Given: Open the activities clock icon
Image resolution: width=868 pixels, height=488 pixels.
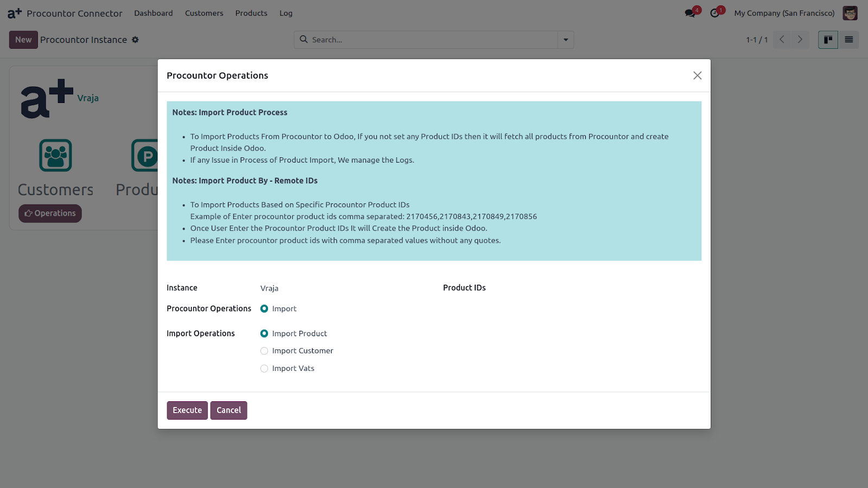Looking at the screenshot, I should pyautogui.click(x=715, y=13).
